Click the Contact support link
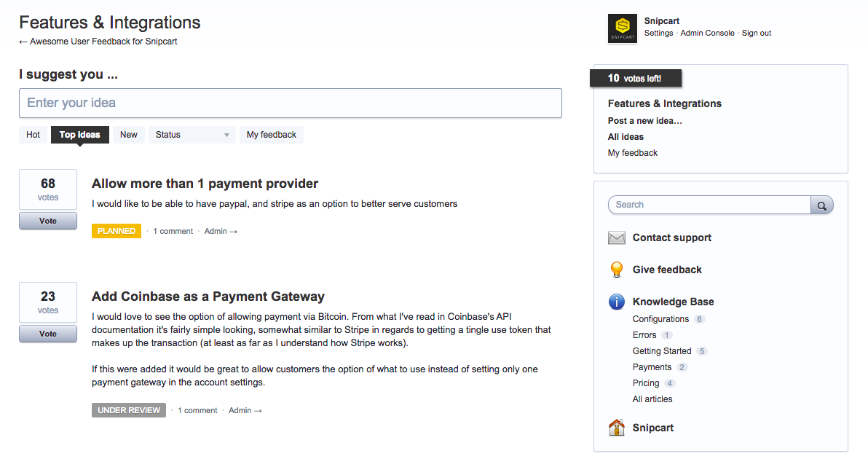This screenshot has height=459, width=868. tap(672, 238)
